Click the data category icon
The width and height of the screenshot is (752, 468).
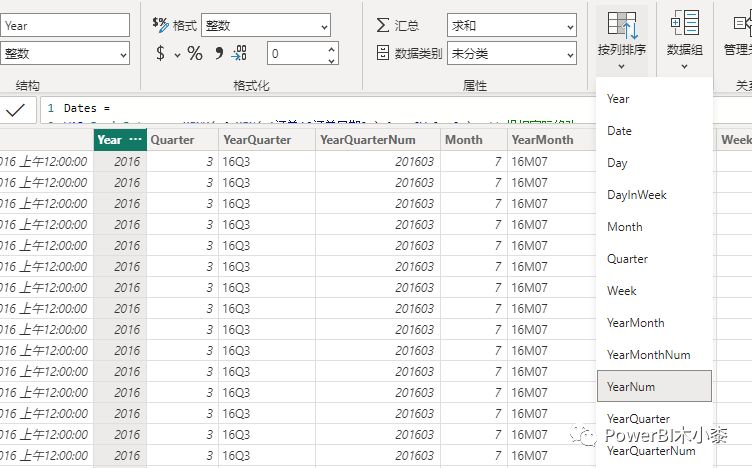[x=383, y=53]
